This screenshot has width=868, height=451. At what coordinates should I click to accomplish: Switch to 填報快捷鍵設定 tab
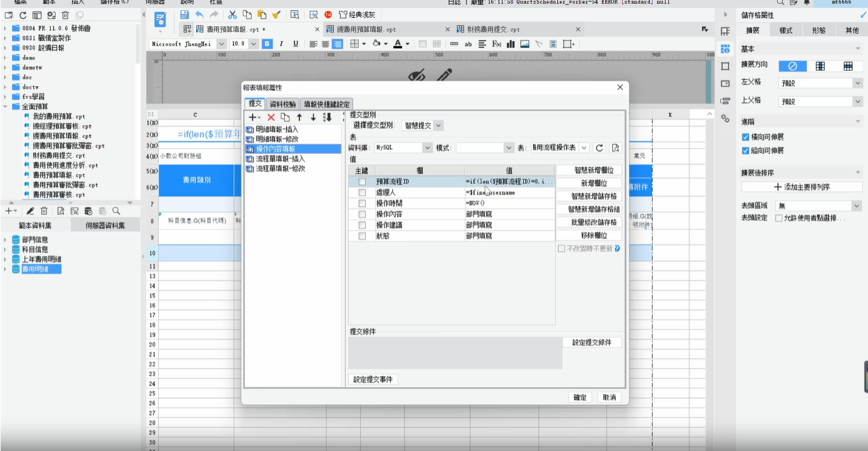click(x=327, y=104)
